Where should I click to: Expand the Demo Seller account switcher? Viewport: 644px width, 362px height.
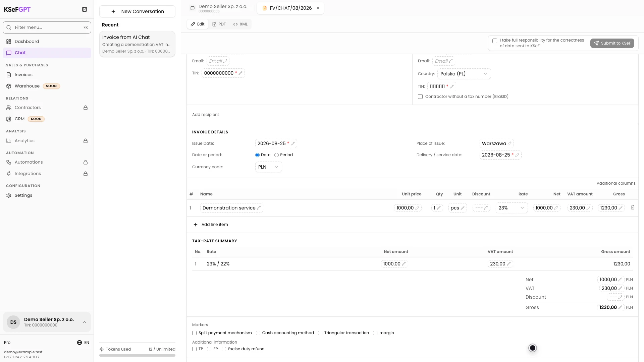click(x=47, y=322)
